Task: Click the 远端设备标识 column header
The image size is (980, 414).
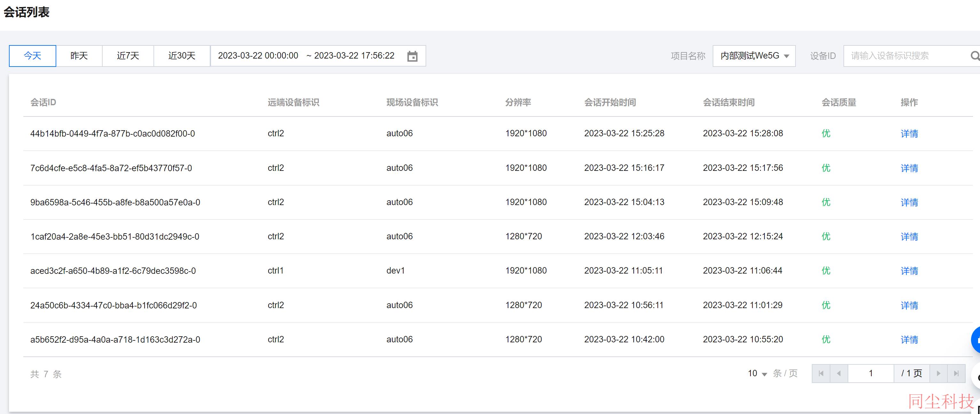Action: (x=293, y=102)
